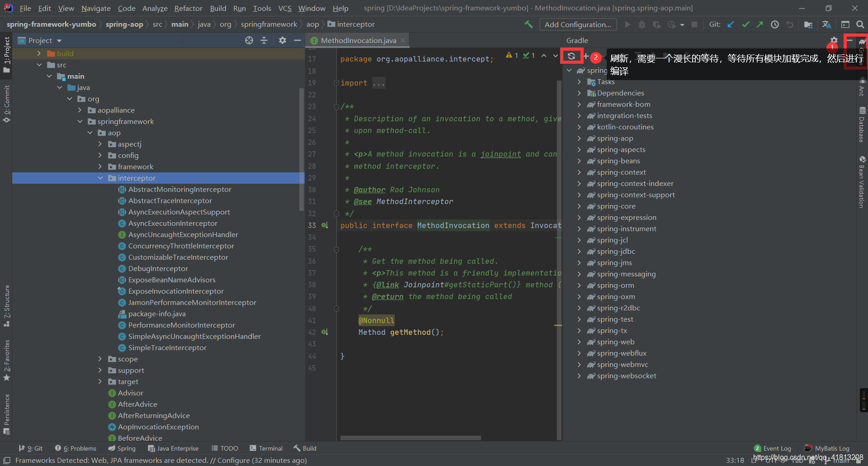This screenshot has height=466, width=868.
Task: Open the Refactor menu
Action: 188,8
